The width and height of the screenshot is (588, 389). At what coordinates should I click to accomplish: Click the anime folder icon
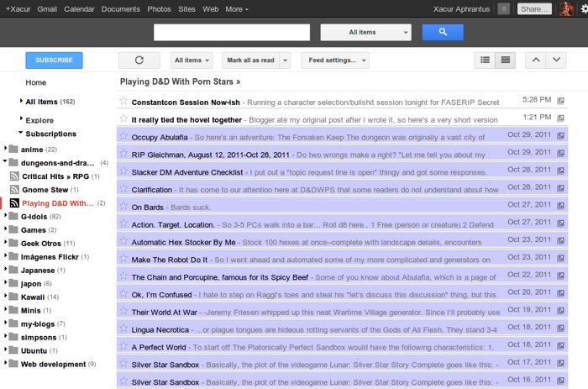(13, 149)
